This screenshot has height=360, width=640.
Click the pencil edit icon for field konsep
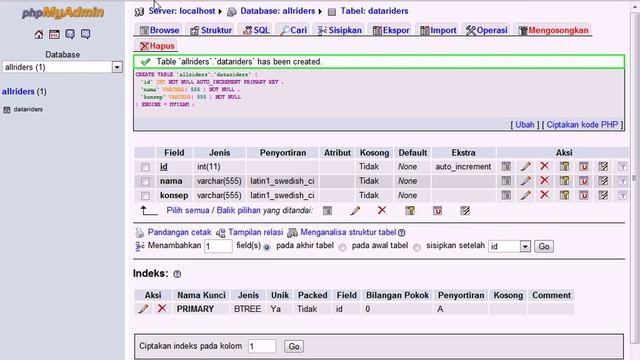tap(525, 195)
